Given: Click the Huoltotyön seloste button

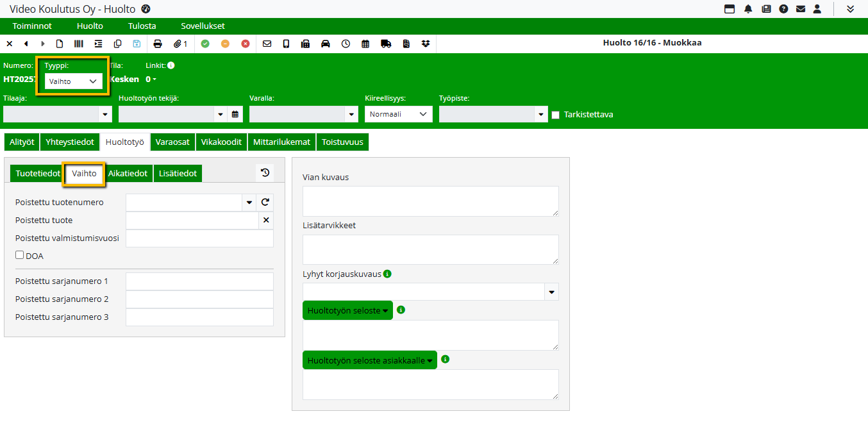Looking at the screenshot, I should click(x=347, y=310).
